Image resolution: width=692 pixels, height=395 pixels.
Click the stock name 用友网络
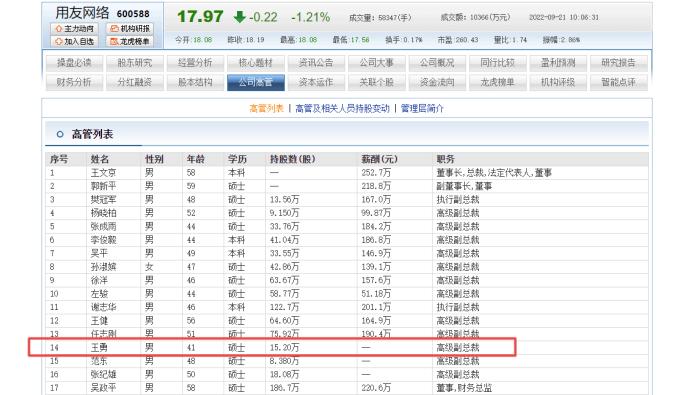coord(82,13)
